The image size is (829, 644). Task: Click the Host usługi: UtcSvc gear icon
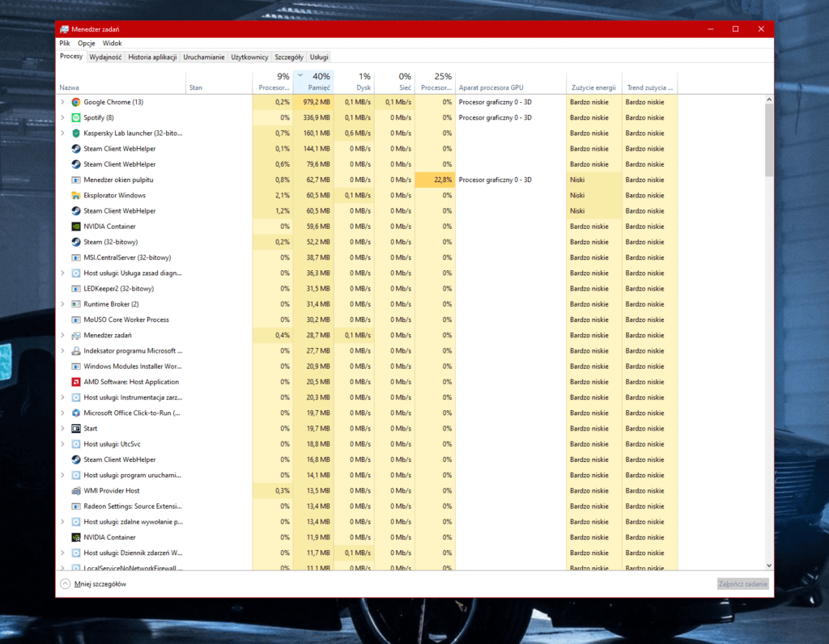tap(76, 444)
